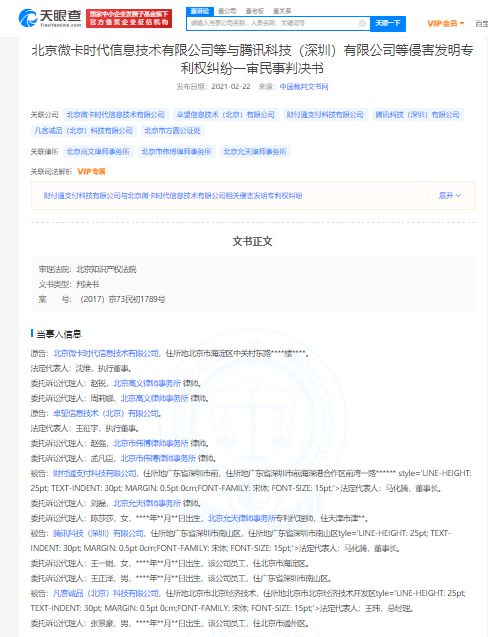
Task: Click legal representative text 沈淮，执行董事
Action: click(x=103, y=368)
